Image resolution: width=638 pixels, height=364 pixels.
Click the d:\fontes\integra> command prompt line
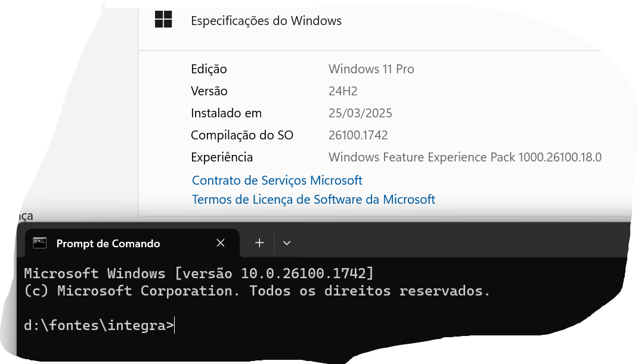click(99, 325)
